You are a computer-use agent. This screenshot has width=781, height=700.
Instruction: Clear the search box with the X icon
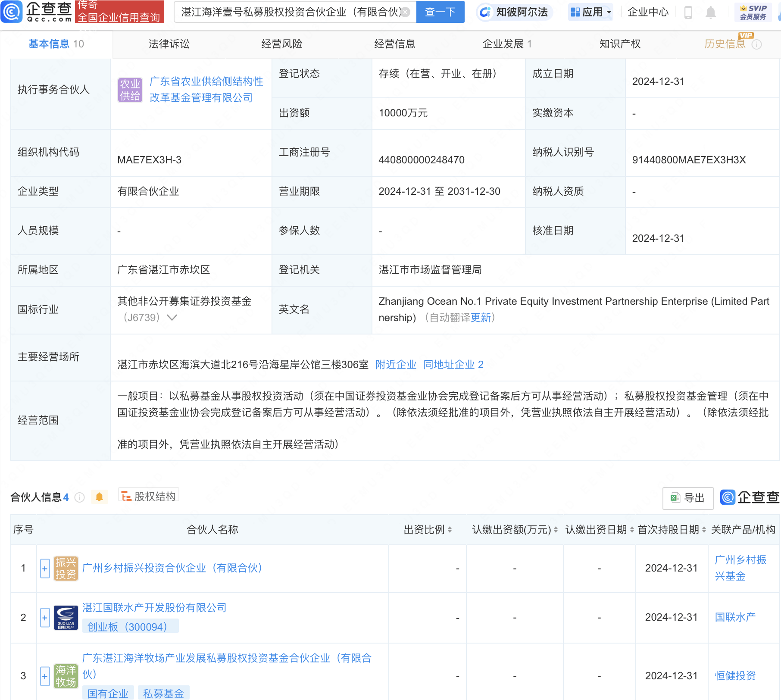(405, 12)
